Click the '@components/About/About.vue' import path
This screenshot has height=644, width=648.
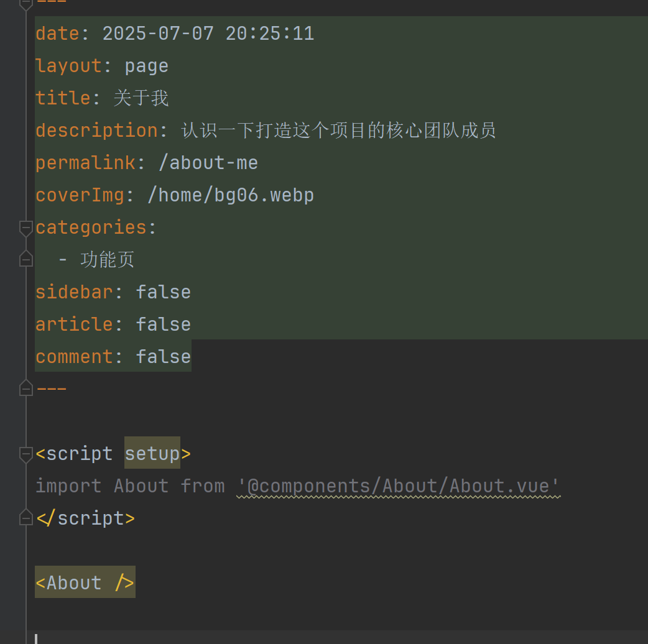coord(399,485)
